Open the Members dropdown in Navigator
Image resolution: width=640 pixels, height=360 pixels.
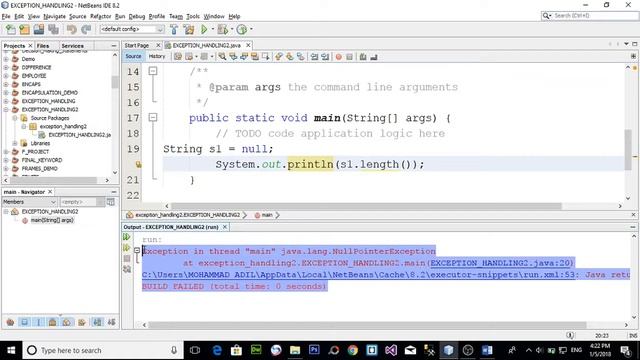click(x=29, y=202)
